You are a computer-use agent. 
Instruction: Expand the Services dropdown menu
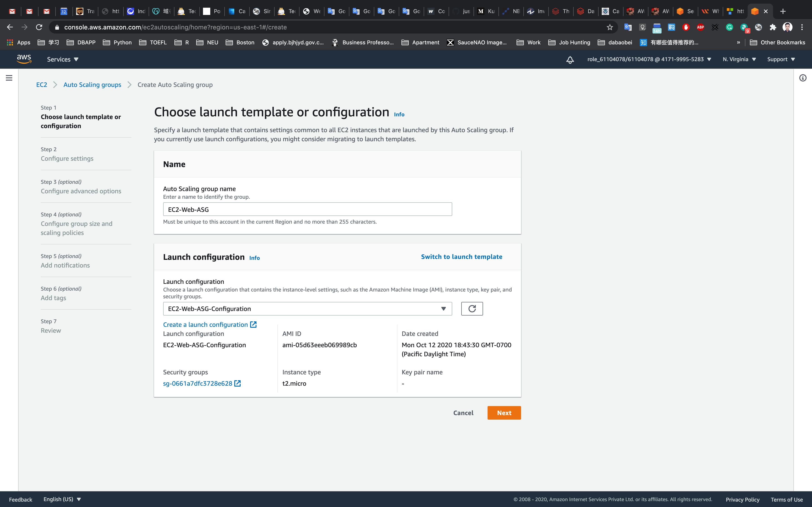point(62,59)
